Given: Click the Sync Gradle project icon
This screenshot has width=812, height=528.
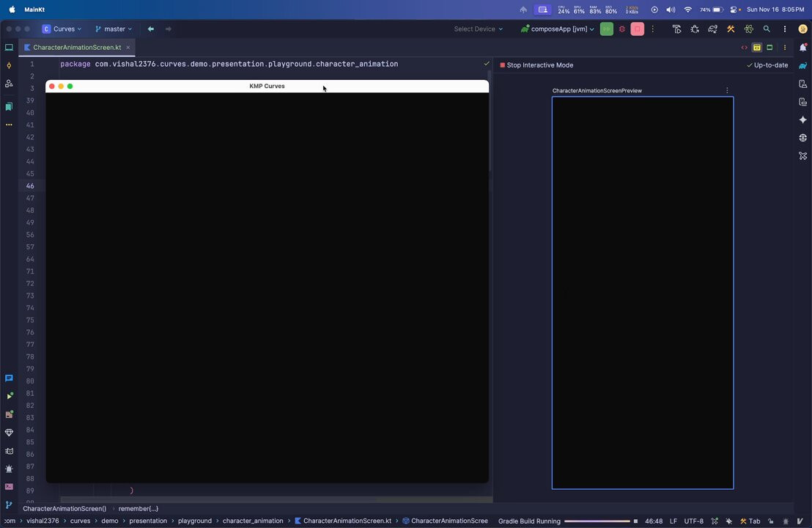Looking at the screenshot, I should pos(712,29).
